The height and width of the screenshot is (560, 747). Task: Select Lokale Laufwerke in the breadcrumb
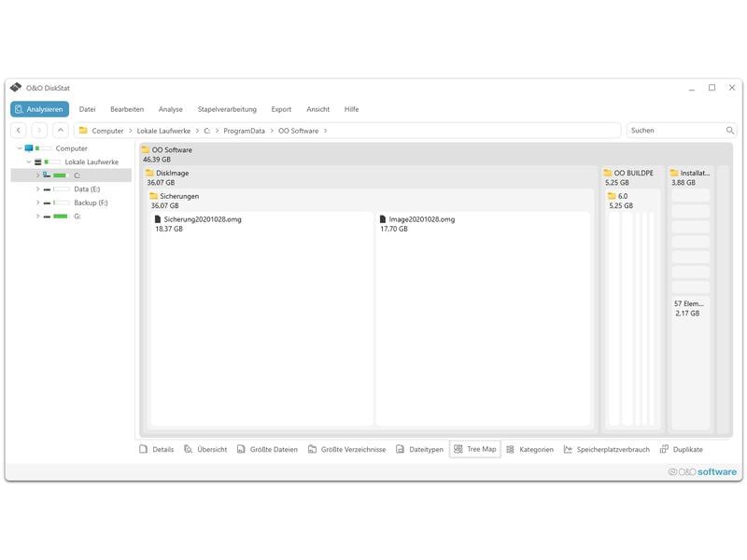pyautogui.click(x=163, y=131)
